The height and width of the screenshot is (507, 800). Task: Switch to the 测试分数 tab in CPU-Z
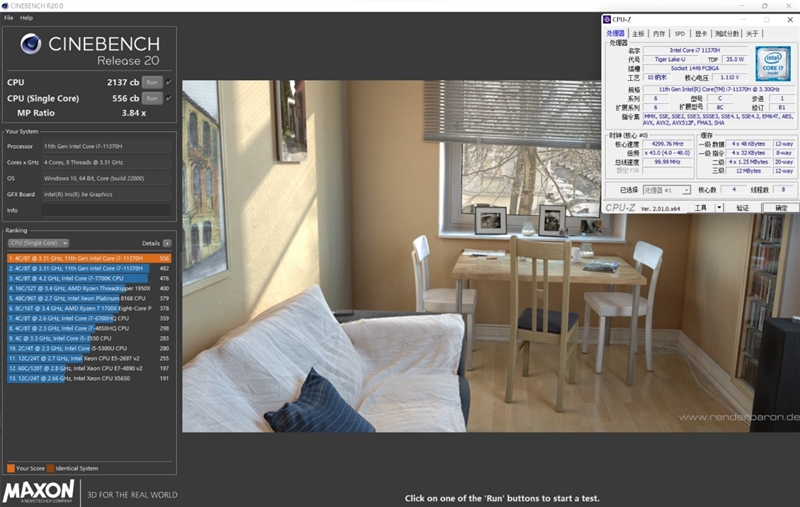727,34
